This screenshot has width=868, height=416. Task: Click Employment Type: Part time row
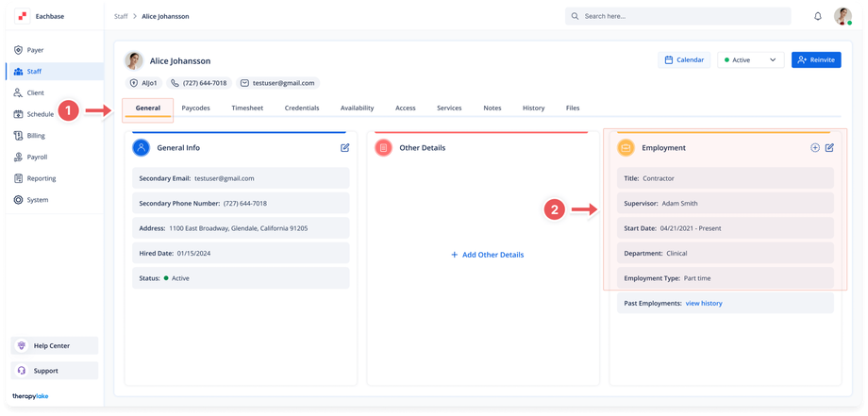pos(726,277)
